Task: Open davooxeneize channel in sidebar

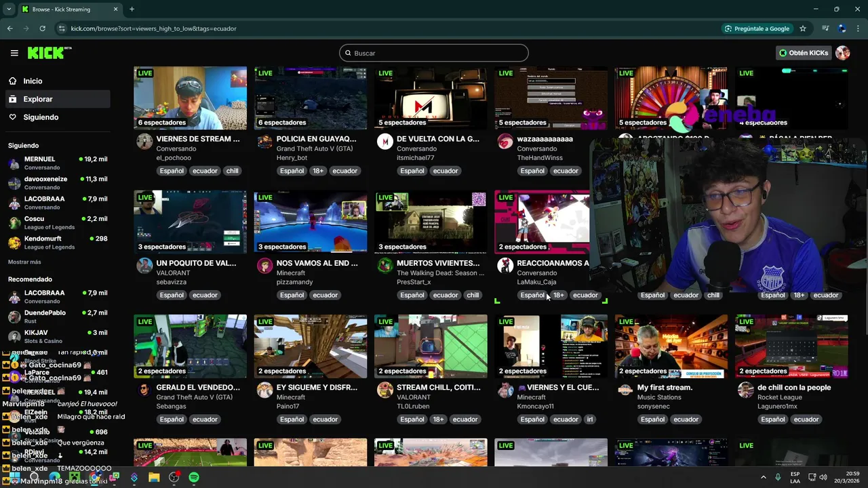Action: 58,183
